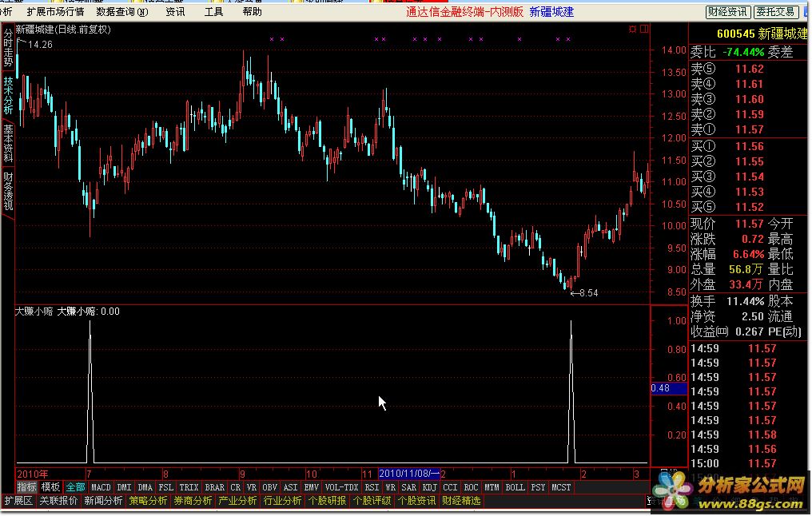The image size is (812, 516).
Task: Click the 买① bid price 11.56
Action: click(750, 146)
